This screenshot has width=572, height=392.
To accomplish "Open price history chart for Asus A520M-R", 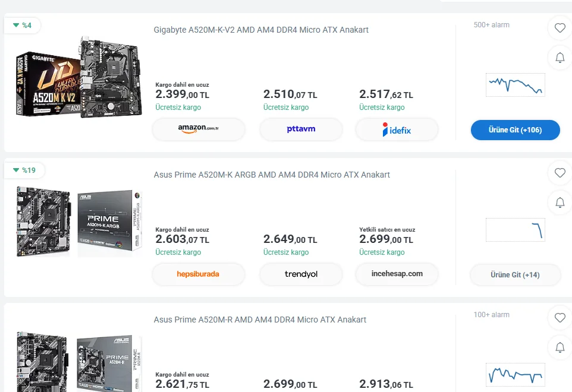I will (x=515, y=375).
